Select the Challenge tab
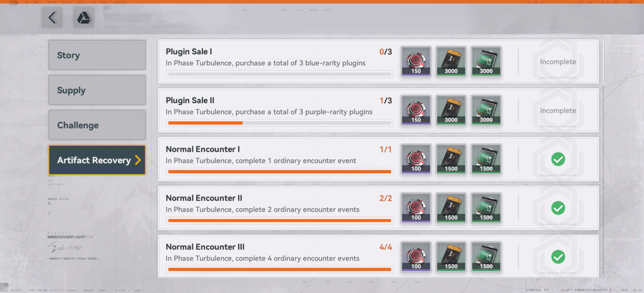 tap(97, 125)
